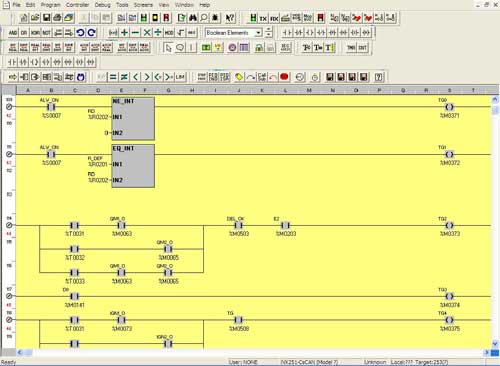
Task: Click the magnifying glass icon
Action: (x=204, y=18)
